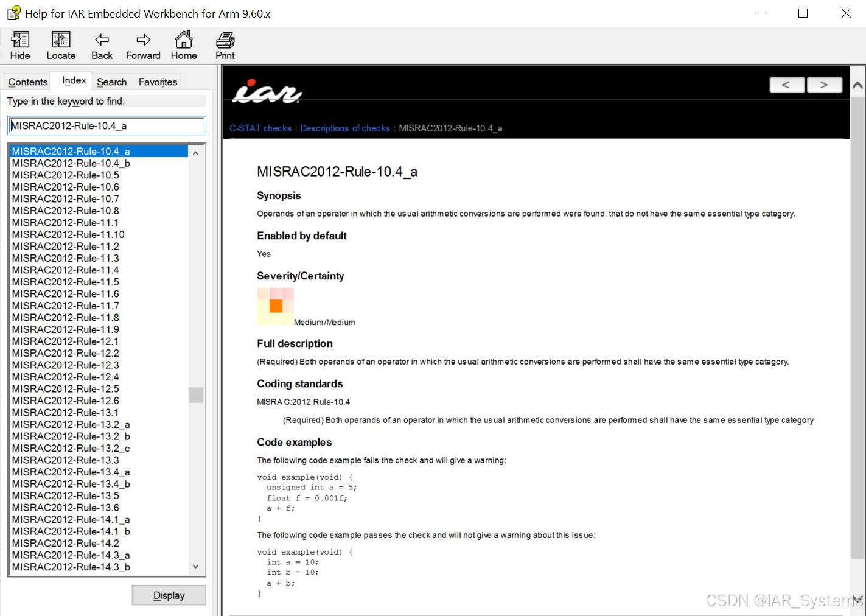Open the Favorites tab
This screenshot has height=616, width=866.
[x=158, y=82]
